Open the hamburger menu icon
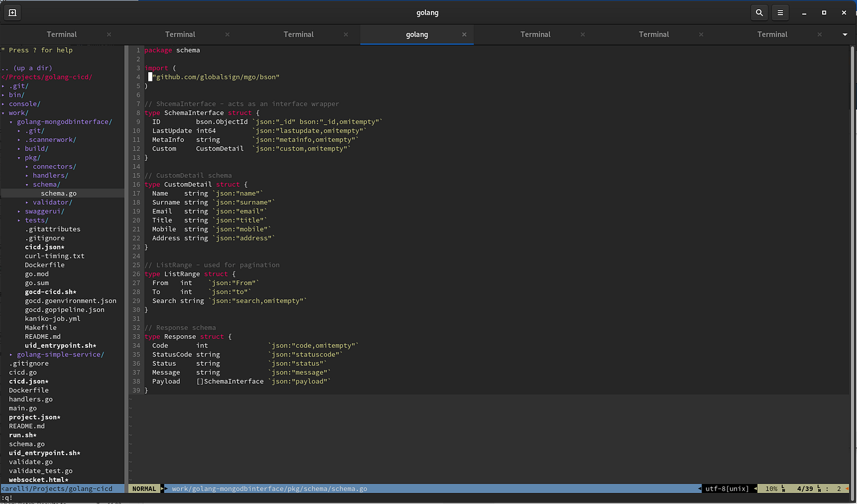This screenshot has height=504, width=857. (780, 12)
